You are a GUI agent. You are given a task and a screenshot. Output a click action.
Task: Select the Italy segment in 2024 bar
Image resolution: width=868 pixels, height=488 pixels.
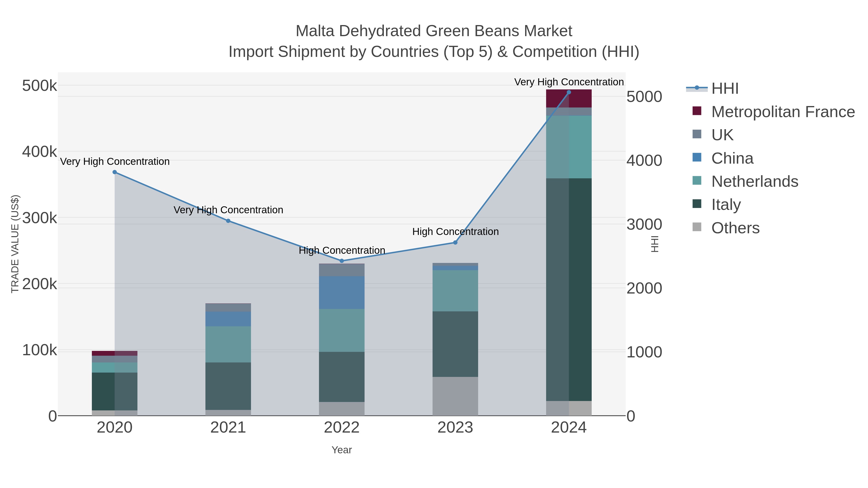[x=569, y=290]
